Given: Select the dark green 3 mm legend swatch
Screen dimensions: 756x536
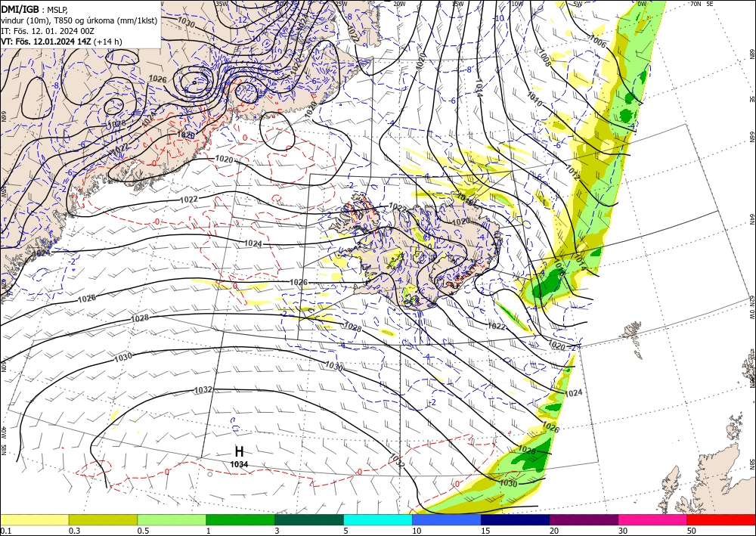Looking at the screenshot, I should coord(309,519).
